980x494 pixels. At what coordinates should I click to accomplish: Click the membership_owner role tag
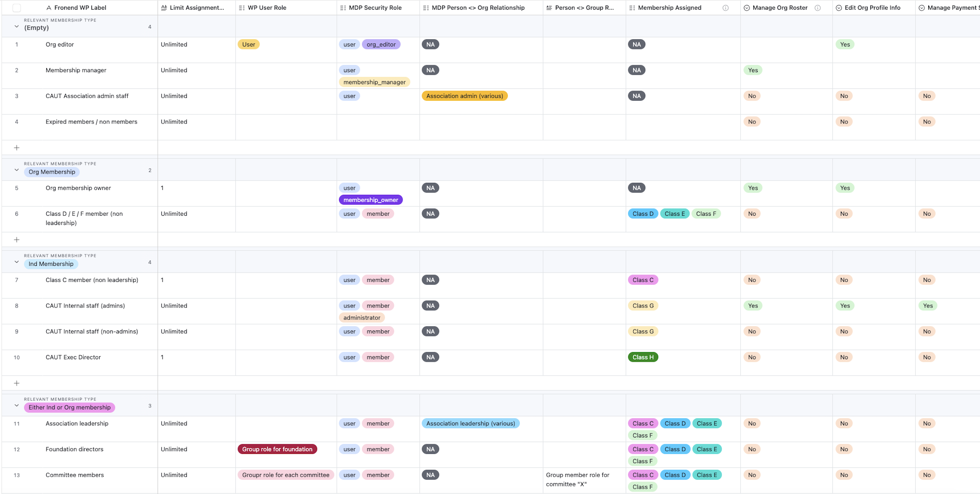click(x=370, y=200)
